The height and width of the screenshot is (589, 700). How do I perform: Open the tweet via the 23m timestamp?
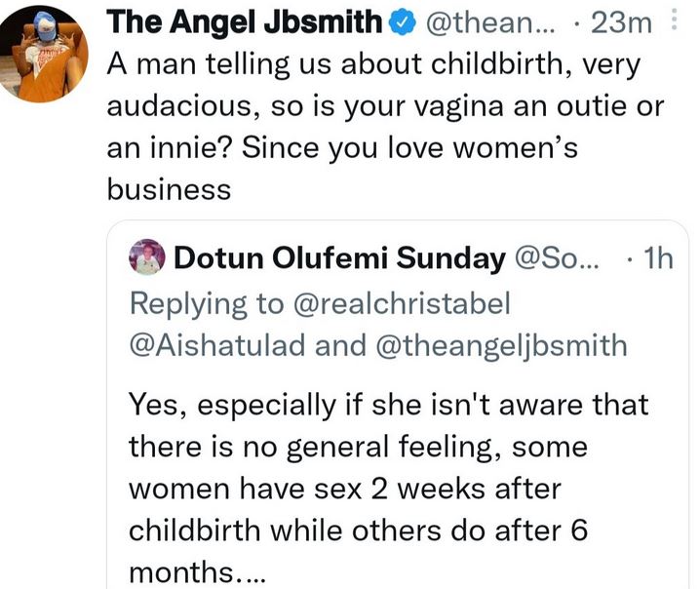624,22
